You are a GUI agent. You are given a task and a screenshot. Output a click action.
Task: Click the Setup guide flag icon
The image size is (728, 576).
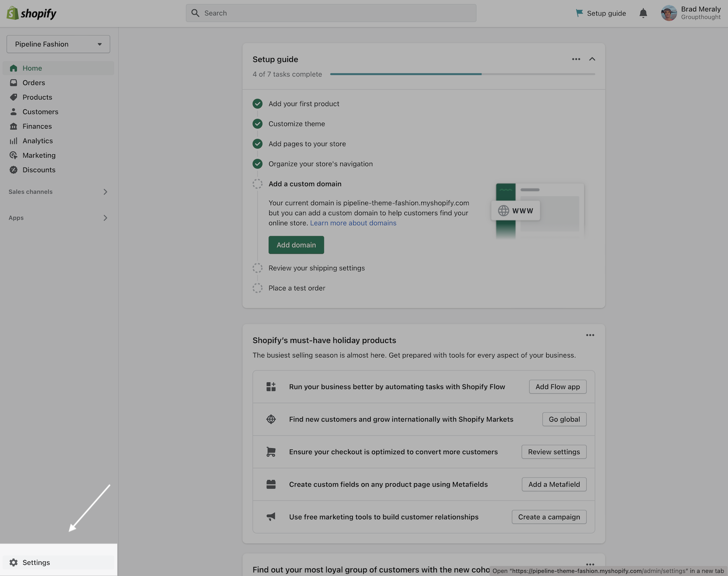(580, 13)
